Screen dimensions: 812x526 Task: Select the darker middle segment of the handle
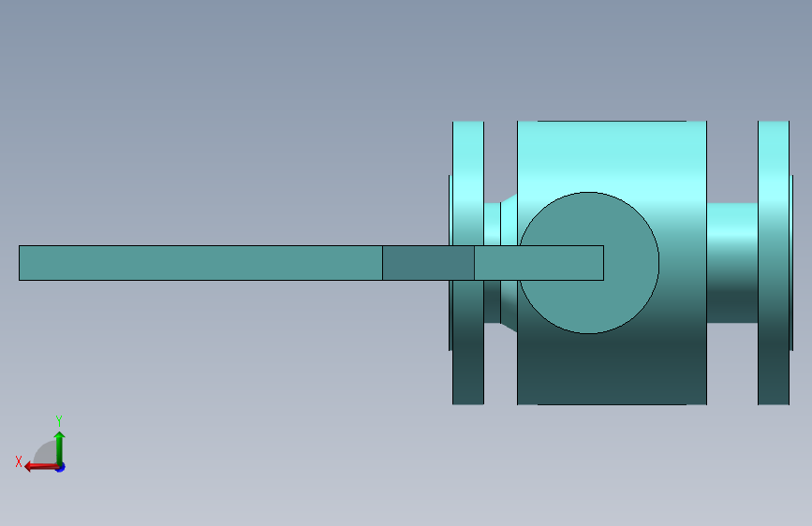tap(428, 263)
